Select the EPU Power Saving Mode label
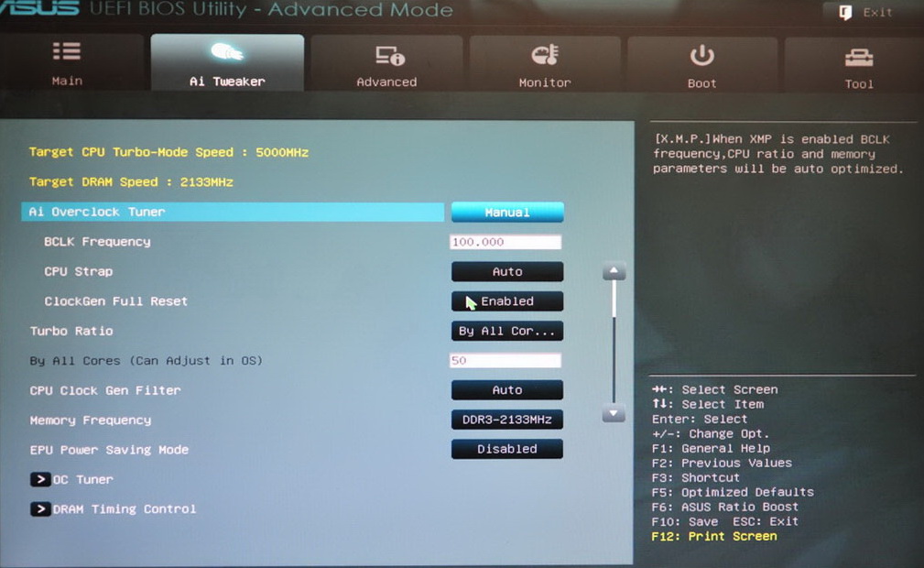 [110, 450]
